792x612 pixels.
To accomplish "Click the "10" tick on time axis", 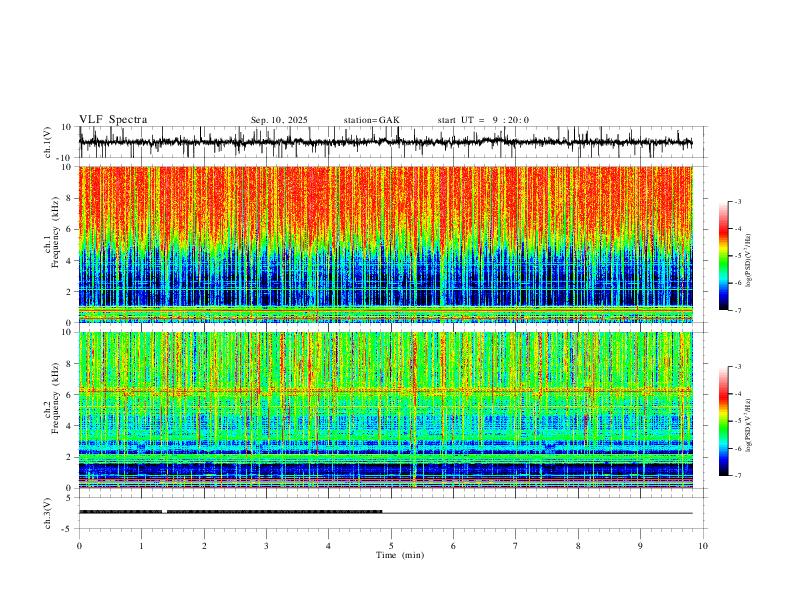I will pyautogui.click(x=703, y=546).
